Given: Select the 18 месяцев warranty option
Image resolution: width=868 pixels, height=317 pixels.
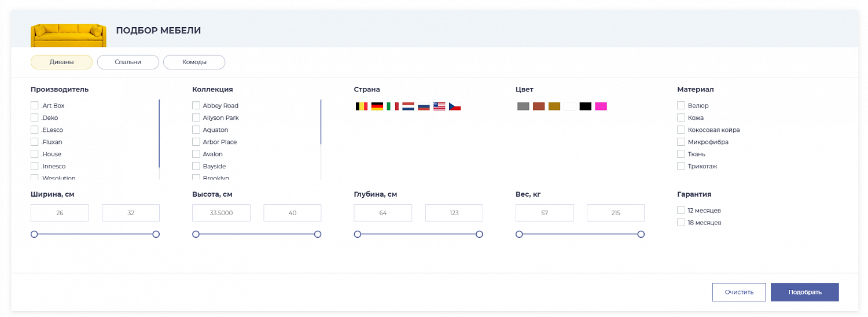Looking at the screenshot, I should point(681,222).
